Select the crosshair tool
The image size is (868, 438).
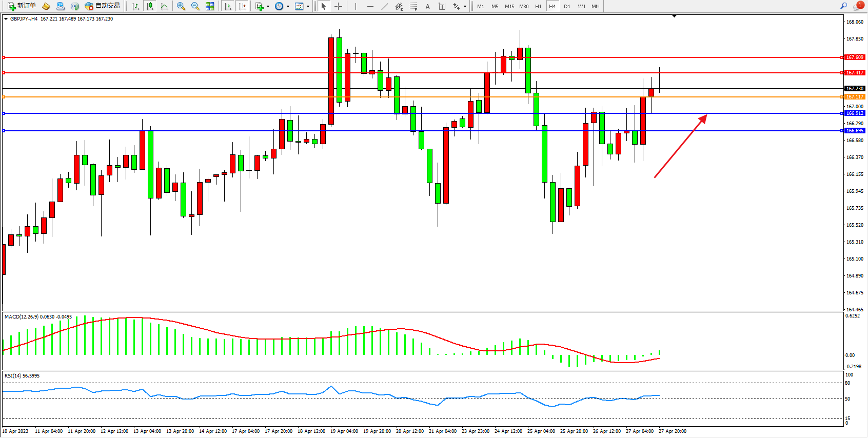[339, 6]
